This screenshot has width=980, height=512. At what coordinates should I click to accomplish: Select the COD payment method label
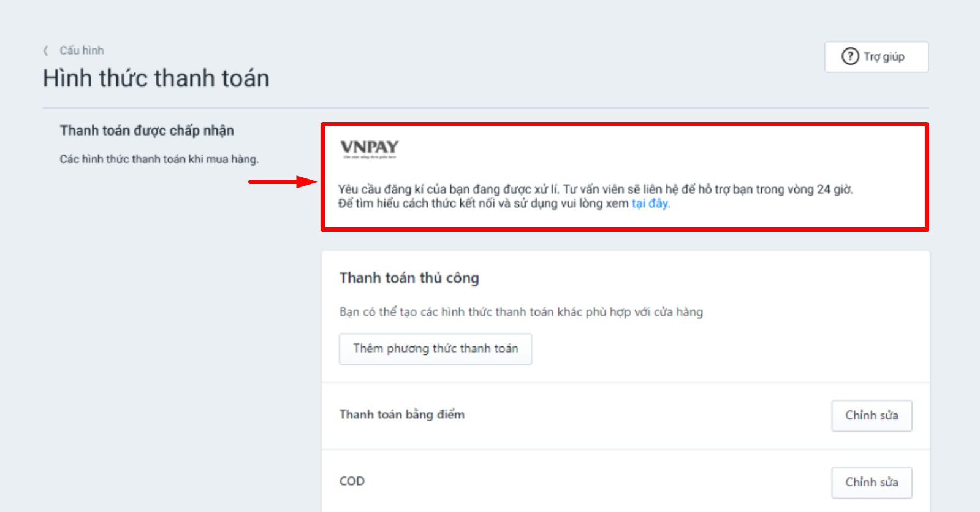pyautogui.click(x=352, y=481)
